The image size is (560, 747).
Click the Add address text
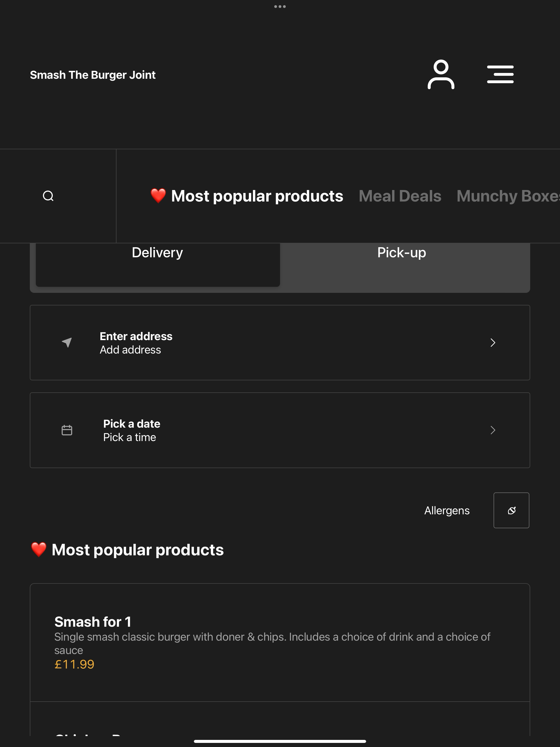[x=130, y=350]
